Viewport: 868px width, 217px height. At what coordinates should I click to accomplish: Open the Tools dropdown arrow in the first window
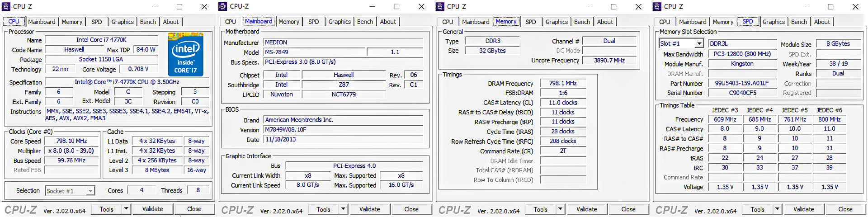pyautogui.click(x=126, y=209)
